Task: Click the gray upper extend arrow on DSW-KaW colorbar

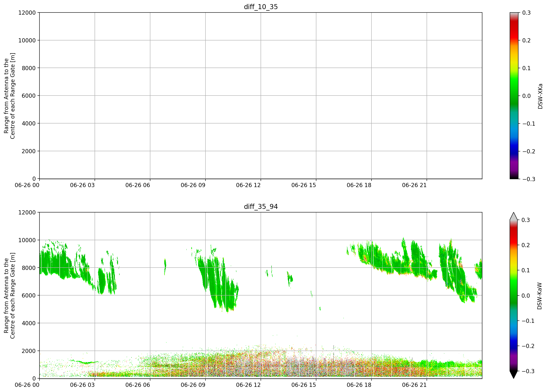Action: 513,216
